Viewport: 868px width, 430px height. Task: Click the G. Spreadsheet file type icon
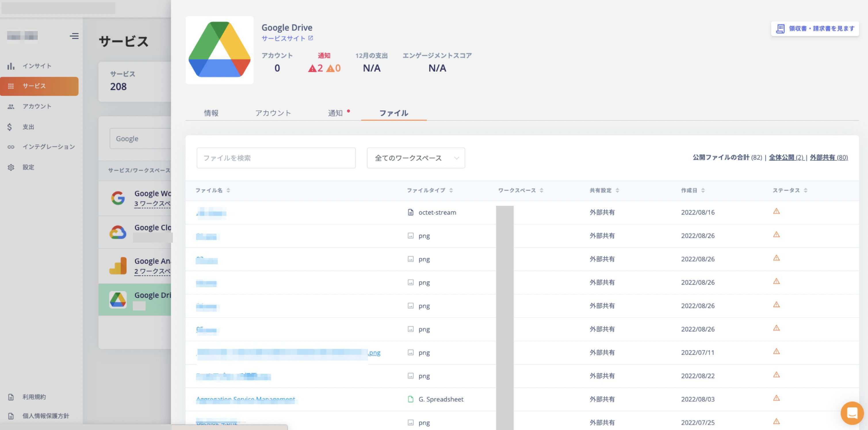pyautogui.click(x=410, y=399)
